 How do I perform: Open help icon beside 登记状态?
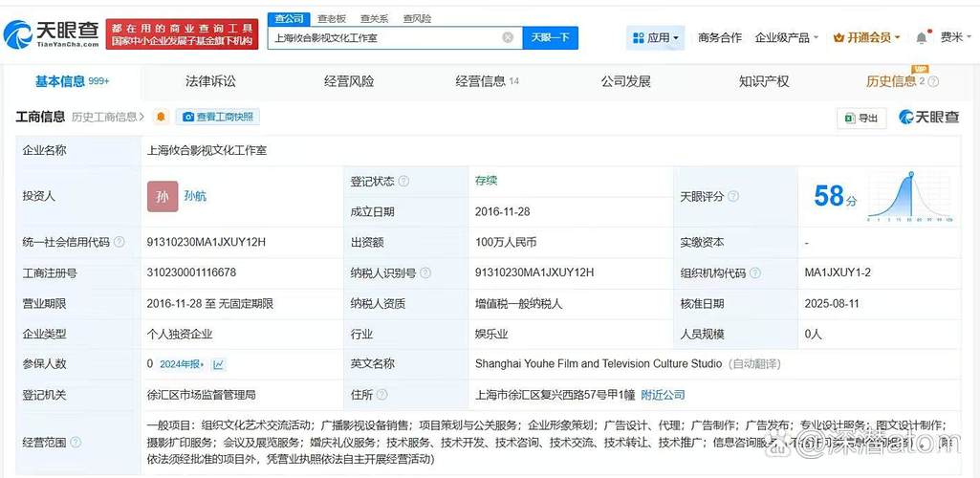pyautogui.click(x=403, y=182)
